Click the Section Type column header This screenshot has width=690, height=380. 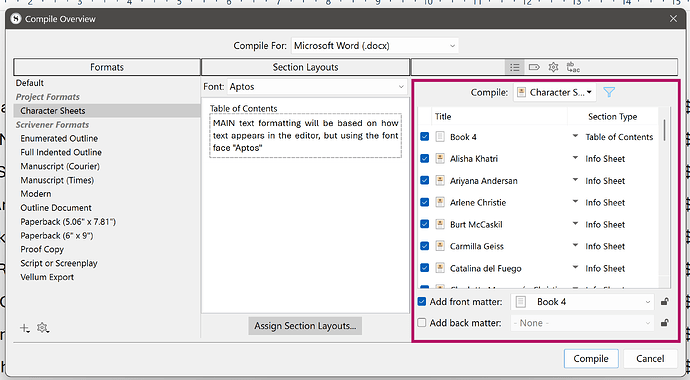(x=613, y=117)
